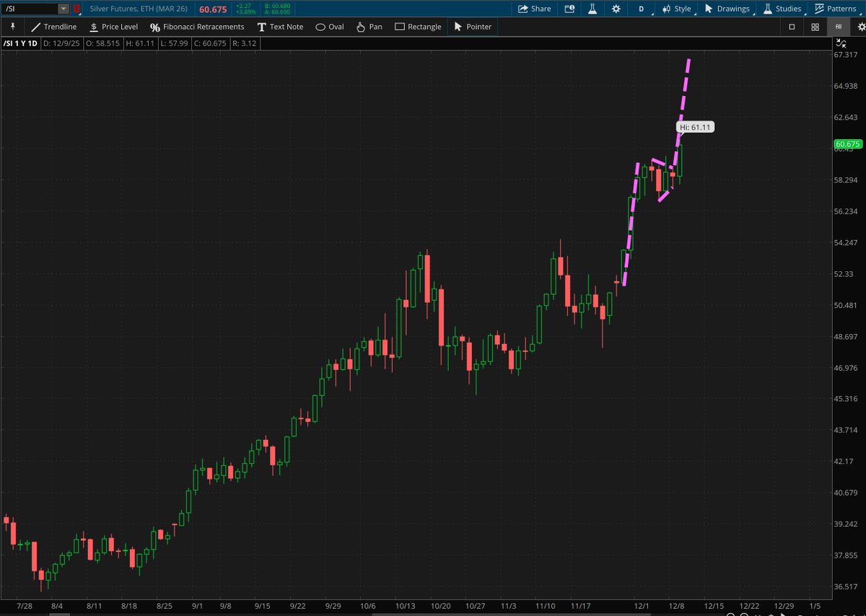Viewport: 866px width, 616px height.
Task: Select the Trendline drawing tool
Action: tap(53, 27)
